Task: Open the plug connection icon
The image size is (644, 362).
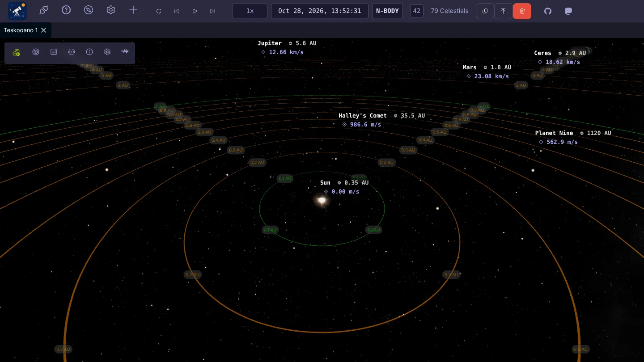Action: [44, 10]
